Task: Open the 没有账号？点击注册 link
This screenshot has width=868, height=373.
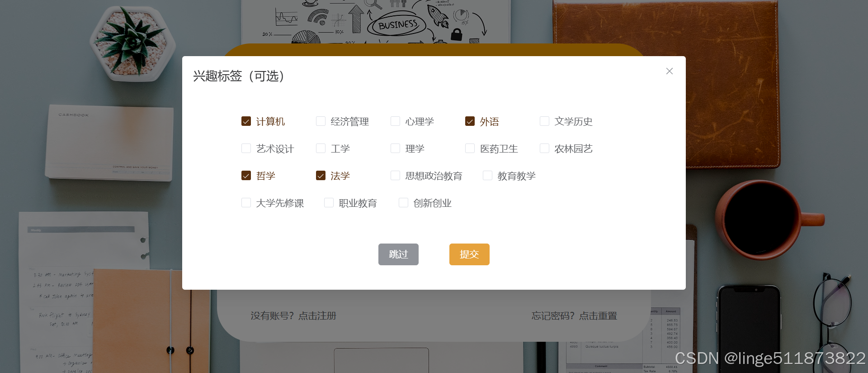Action: tap(293, 316)
